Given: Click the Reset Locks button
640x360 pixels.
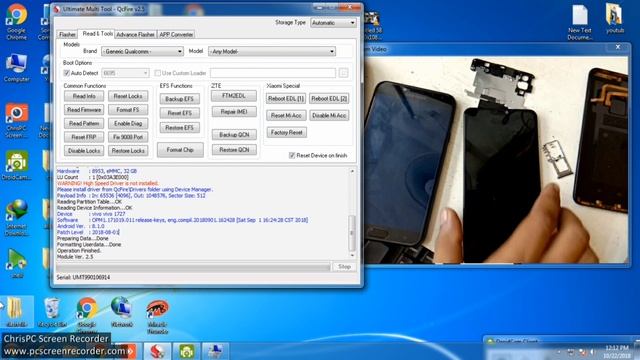Looking at the screenshot, I should (128, 96).
